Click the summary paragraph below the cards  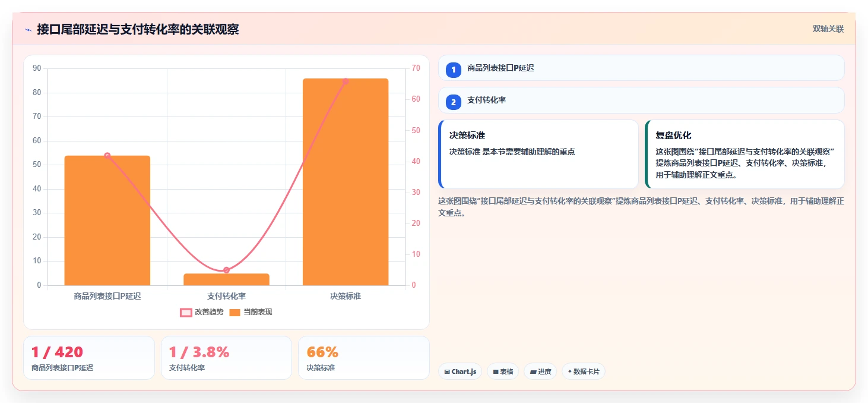pos(641,207)
